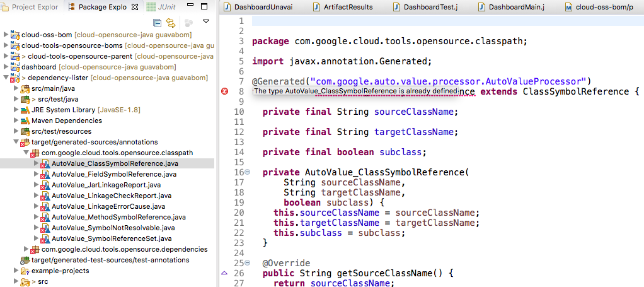Select src/test/resources folder
644x287 pixels.
62,131
